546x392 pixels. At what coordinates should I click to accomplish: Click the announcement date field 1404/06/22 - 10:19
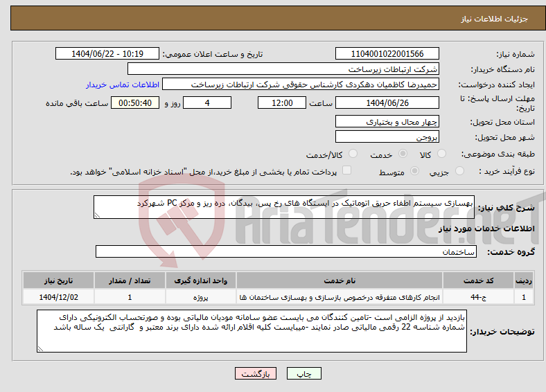click(107, 53)
